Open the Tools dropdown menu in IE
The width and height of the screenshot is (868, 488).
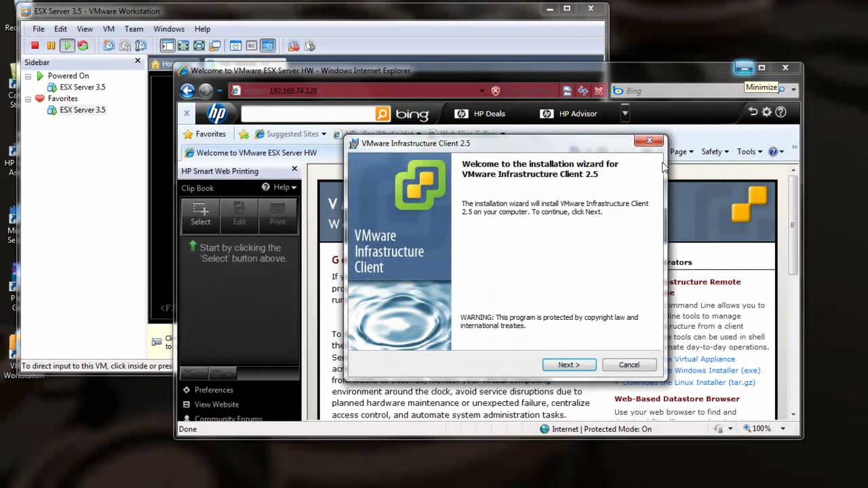click(x=749, y=152)
